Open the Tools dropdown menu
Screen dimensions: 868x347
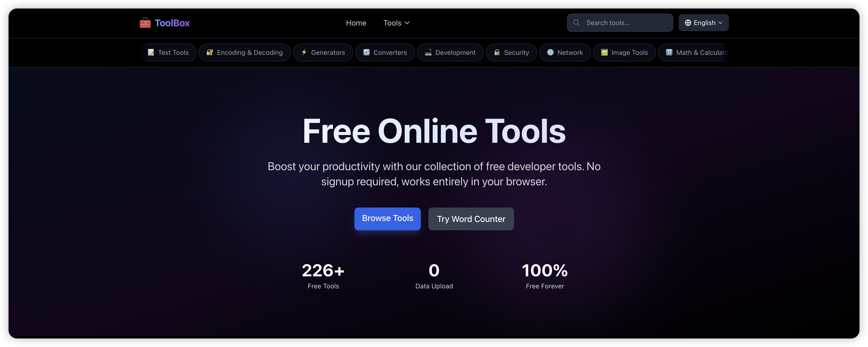396,23
